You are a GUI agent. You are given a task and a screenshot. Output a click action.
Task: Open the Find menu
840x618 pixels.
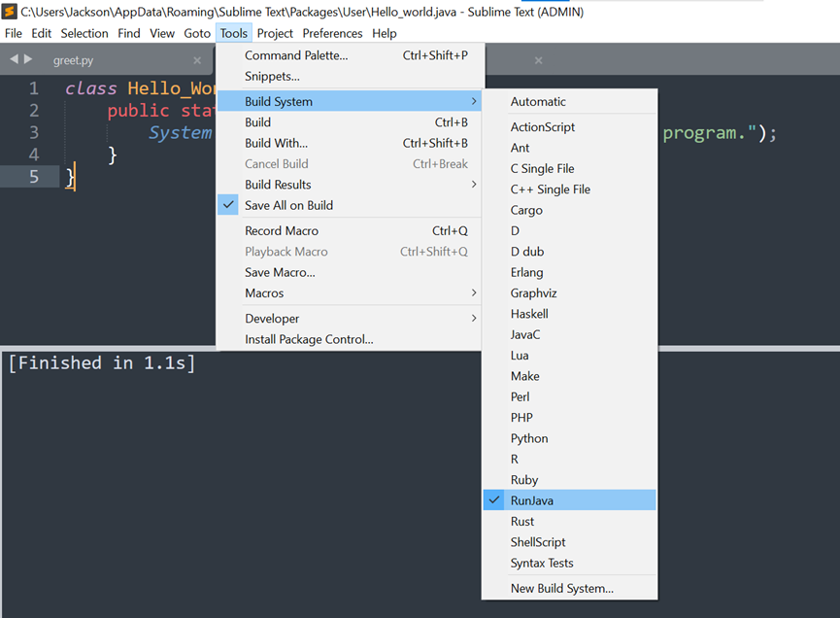(x=128, y=33)
